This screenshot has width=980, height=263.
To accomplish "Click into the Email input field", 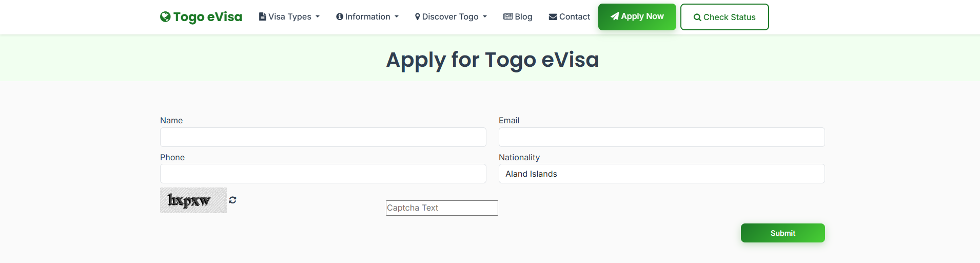I will (x=662, y=137).
